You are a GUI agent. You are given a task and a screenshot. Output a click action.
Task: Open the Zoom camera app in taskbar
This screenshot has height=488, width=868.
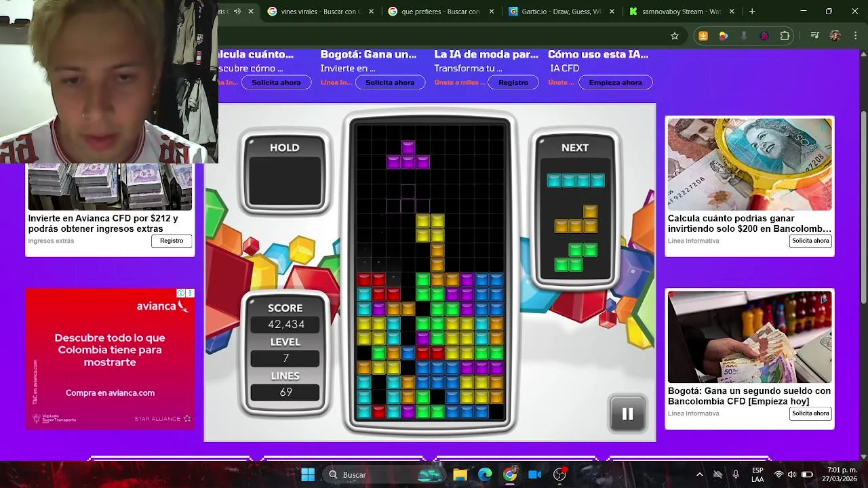pos(535,474)
